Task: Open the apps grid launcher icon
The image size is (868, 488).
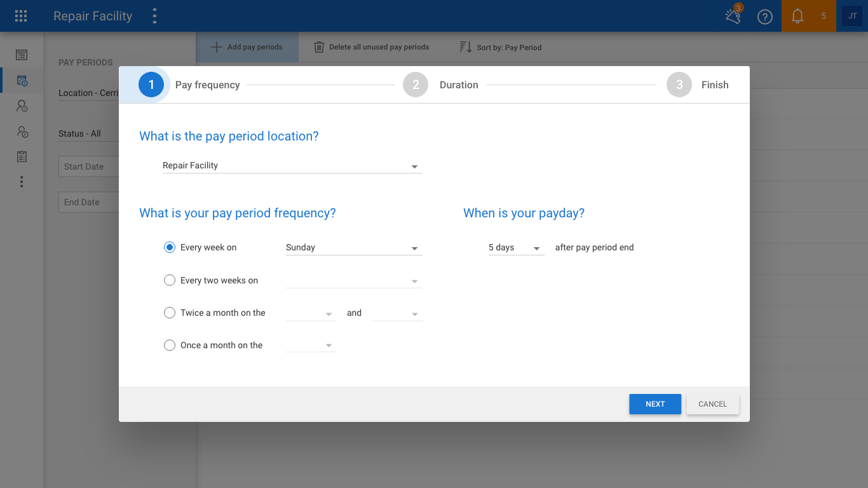Action: point(21,16)
